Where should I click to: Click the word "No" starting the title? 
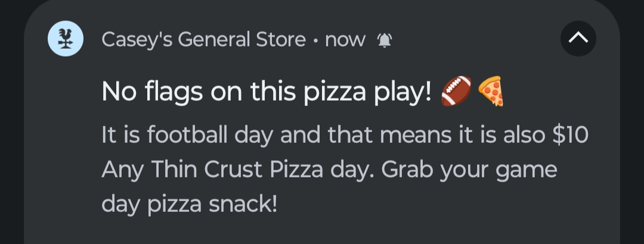[x=116, y=92]
